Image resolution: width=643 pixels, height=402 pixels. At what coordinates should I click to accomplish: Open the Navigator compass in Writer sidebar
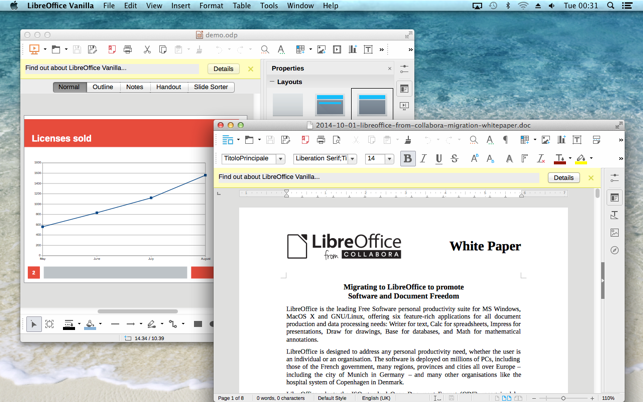pos(614,250)
